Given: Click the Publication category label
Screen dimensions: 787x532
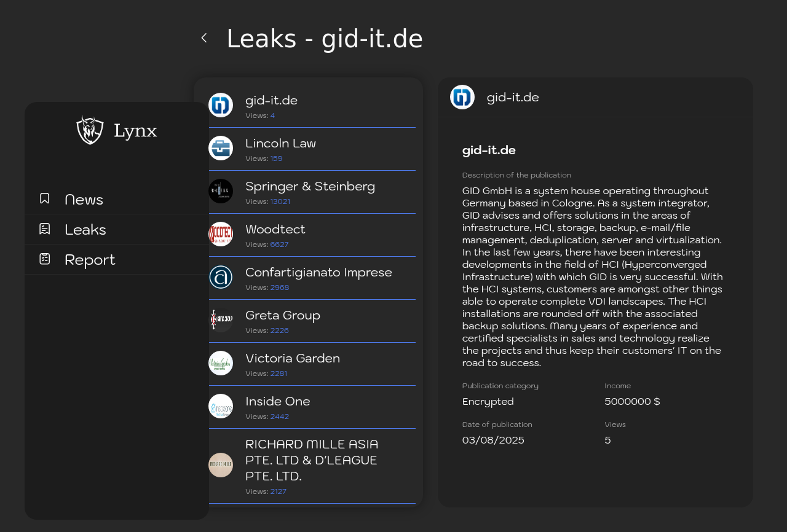Looking at the screenshot, I should [500, 386].
